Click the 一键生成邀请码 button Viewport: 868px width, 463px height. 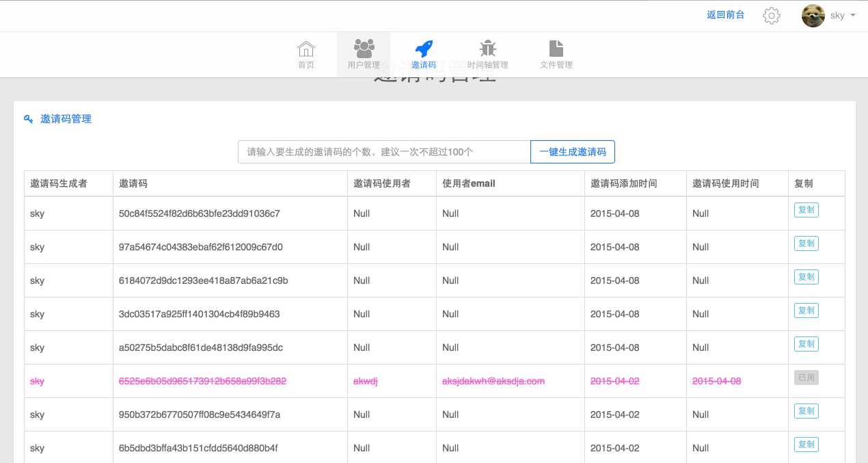click(573, 152)
